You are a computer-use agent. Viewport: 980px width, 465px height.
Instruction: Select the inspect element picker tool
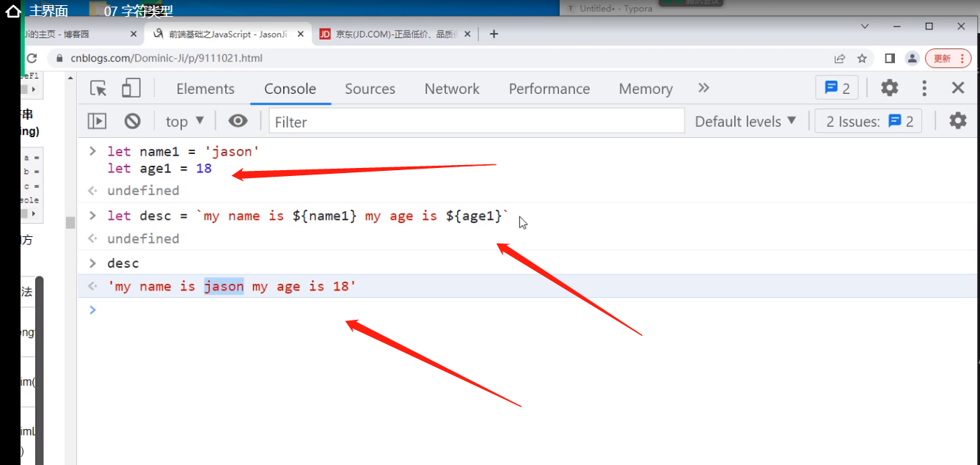[x=98, y=89]
